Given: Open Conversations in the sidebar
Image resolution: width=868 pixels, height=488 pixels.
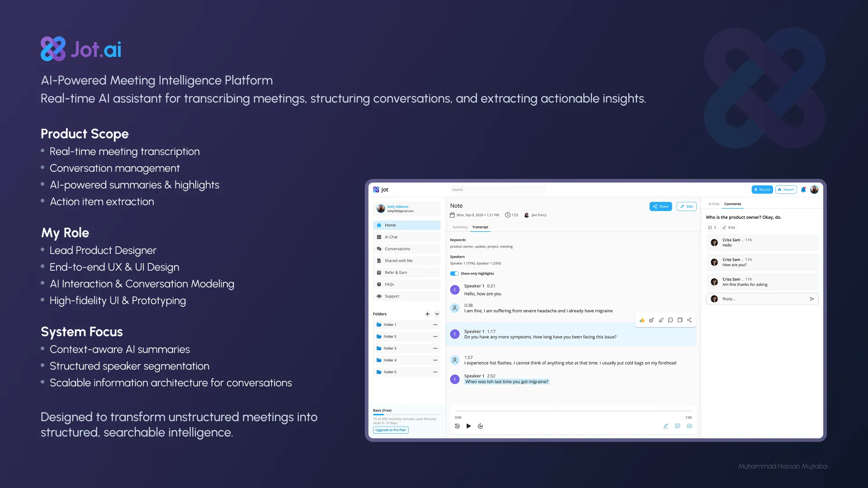Looking at the screenshot, I should [407, 249].
